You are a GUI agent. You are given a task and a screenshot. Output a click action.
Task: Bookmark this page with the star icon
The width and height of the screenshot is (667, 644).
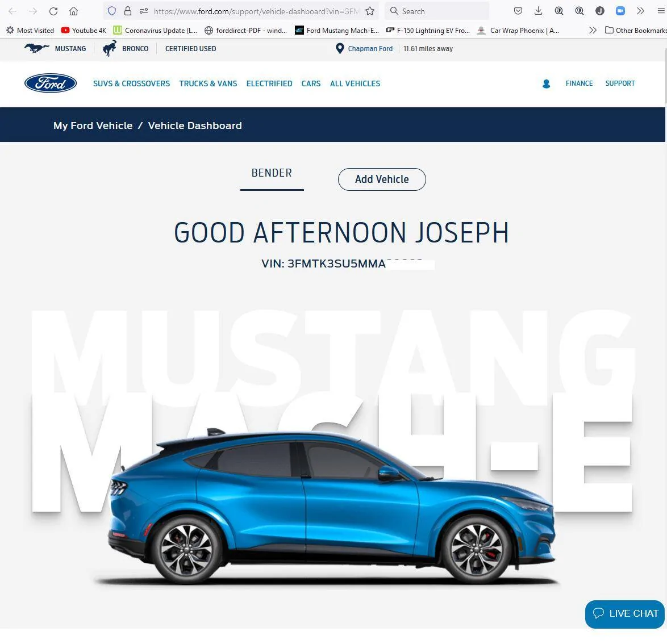[370, 11]
